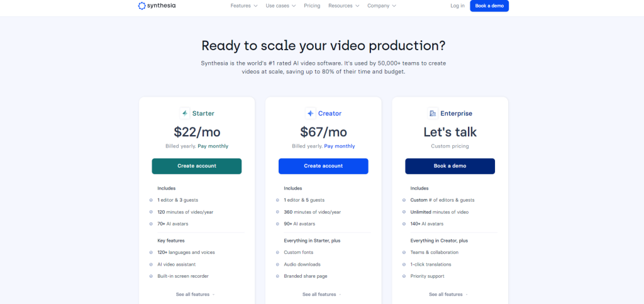Image resolution: width=644 pixels, height=304 pixels.
Task: Go to the Pricing page
Action: 312,6
